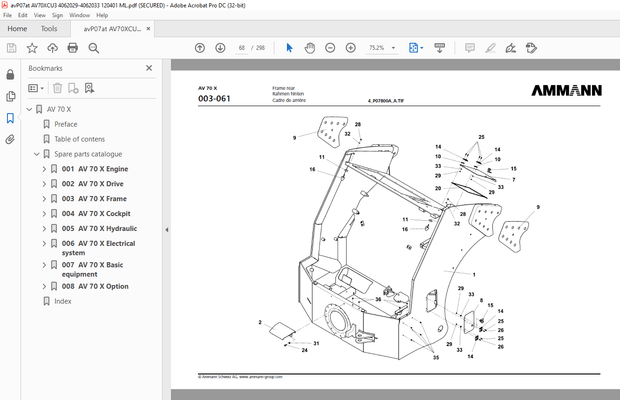The width and height of the screenshot is (620, 400).
Task: Open the security lock panel icon
Action: pos(10,75)
